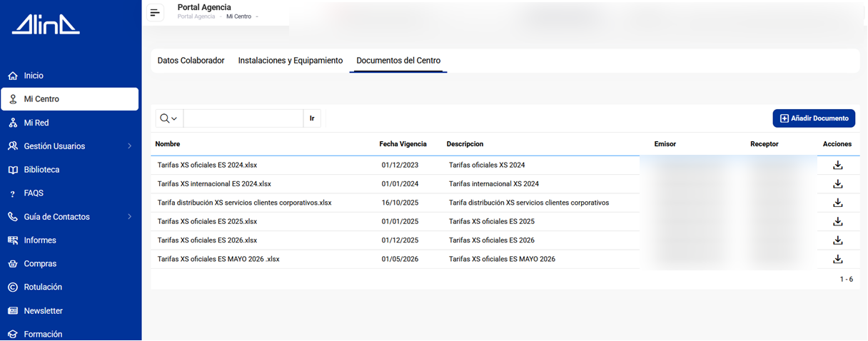Sort by the Nombre column header

pos(168,144)
